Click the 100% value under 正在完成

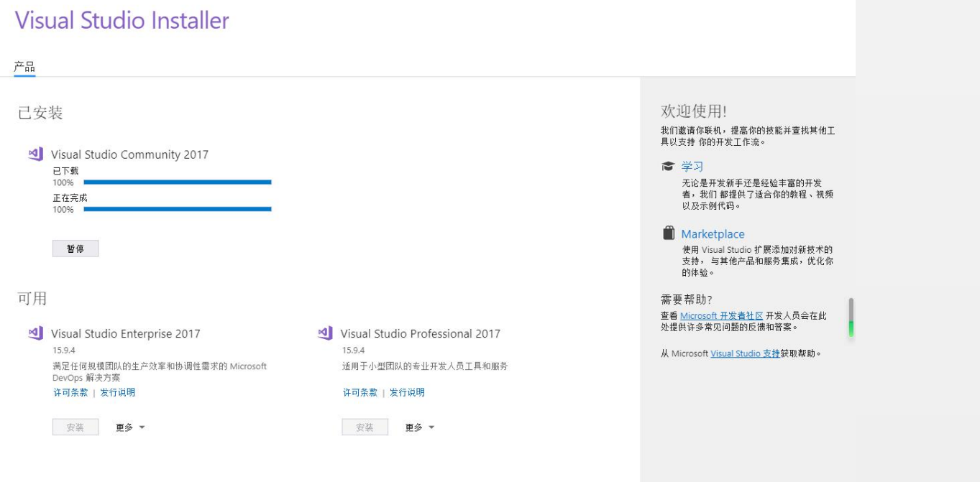pyautogui.click(x=63, y=209)
